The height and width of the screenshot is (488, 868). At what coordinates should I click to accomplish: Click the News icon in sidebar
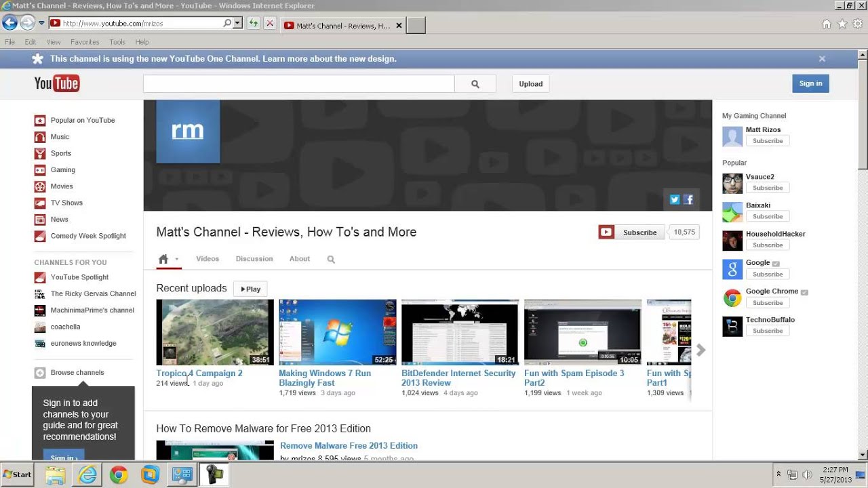(40, 220)
